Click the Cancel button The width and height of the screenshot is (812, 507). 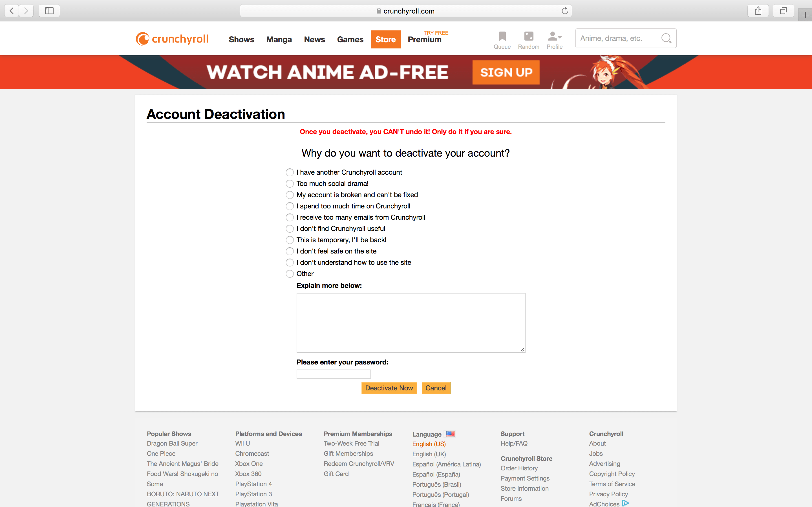[436, 388]
